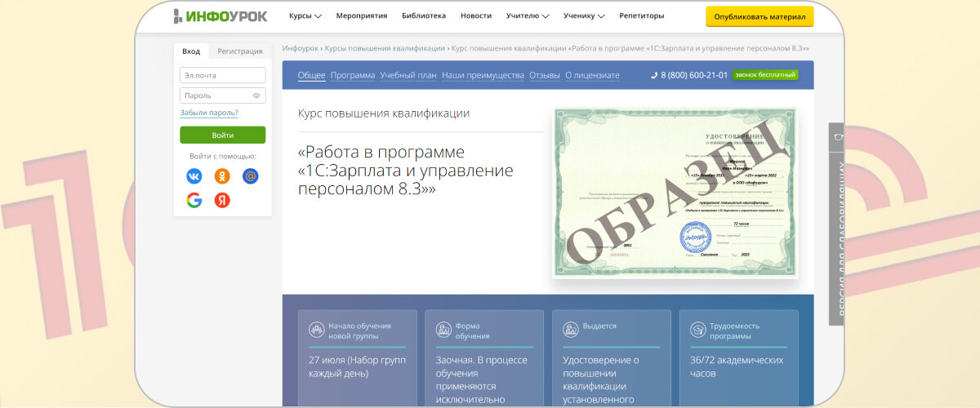Open the certificate sample thumbnail
This screenshot has height=408, width=980.
point(675,193)
